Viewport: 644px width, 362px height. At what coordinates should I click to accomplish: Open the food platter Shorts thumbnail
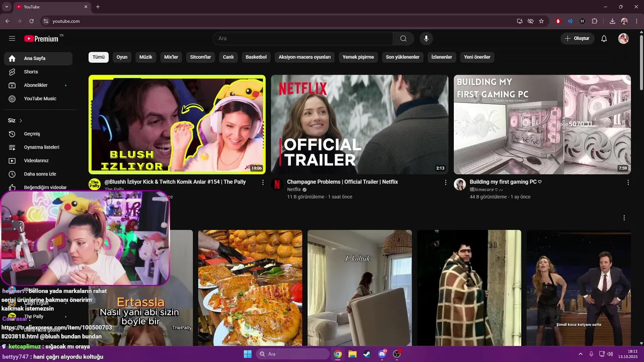[250, 288]
